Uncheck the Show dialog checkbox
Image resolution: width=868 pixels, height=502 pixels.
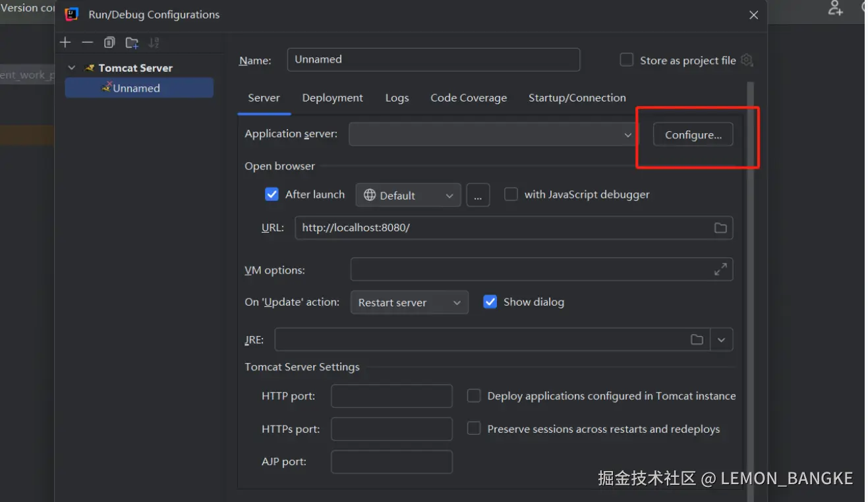point(490,302)
